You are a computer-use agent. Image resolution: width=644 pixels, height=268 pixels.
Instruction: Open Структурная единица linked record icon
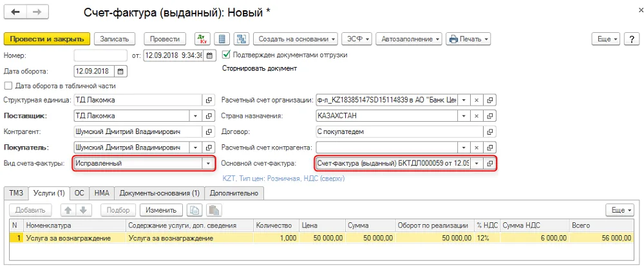(209, 99)
